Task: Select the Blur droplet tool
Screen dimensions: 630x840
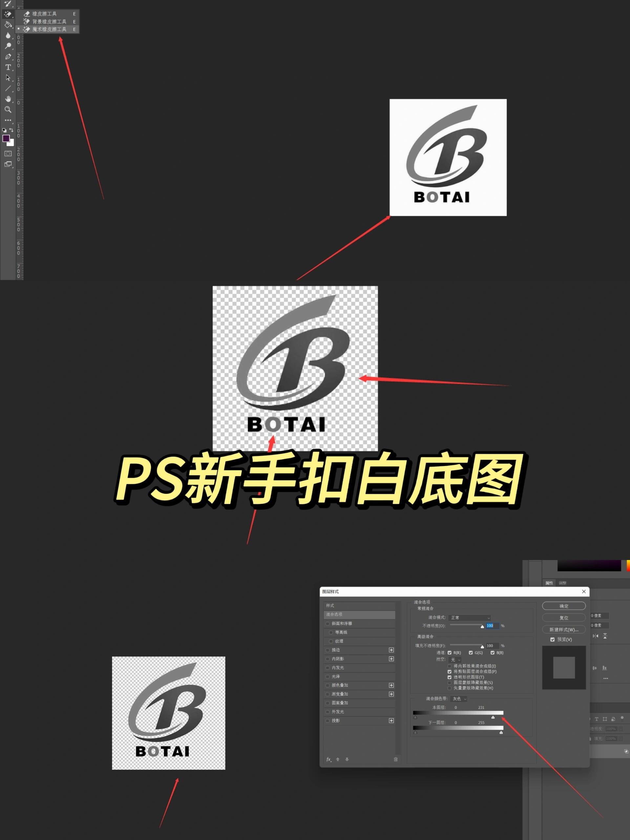Action: click(x=8, y=35)
